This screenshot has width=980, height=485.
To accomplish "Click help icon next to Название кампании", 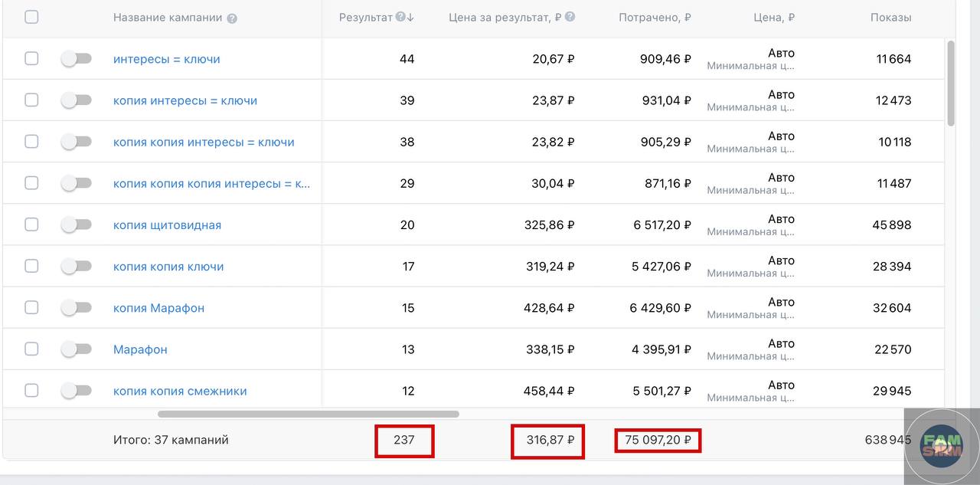I will click(232, 18).
